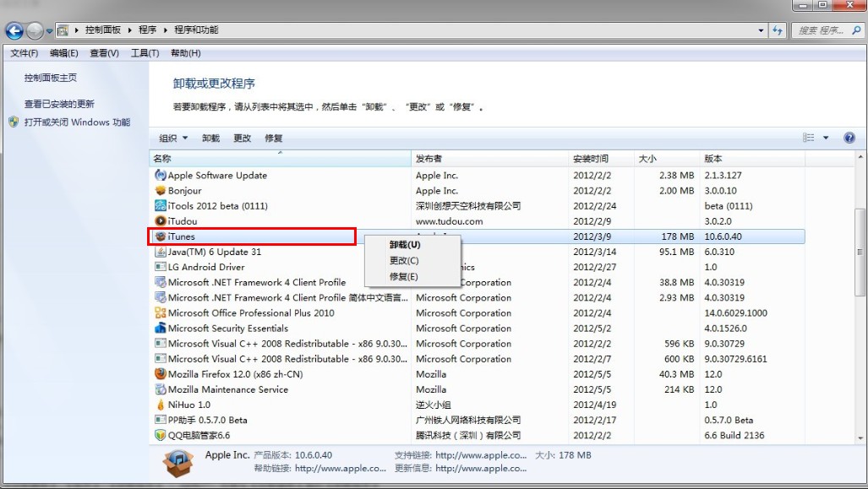Click the Microsoft Security Essentials icon
Viewport: 868px width, 489px height.
pyautogui.click(x=160, y=328)
